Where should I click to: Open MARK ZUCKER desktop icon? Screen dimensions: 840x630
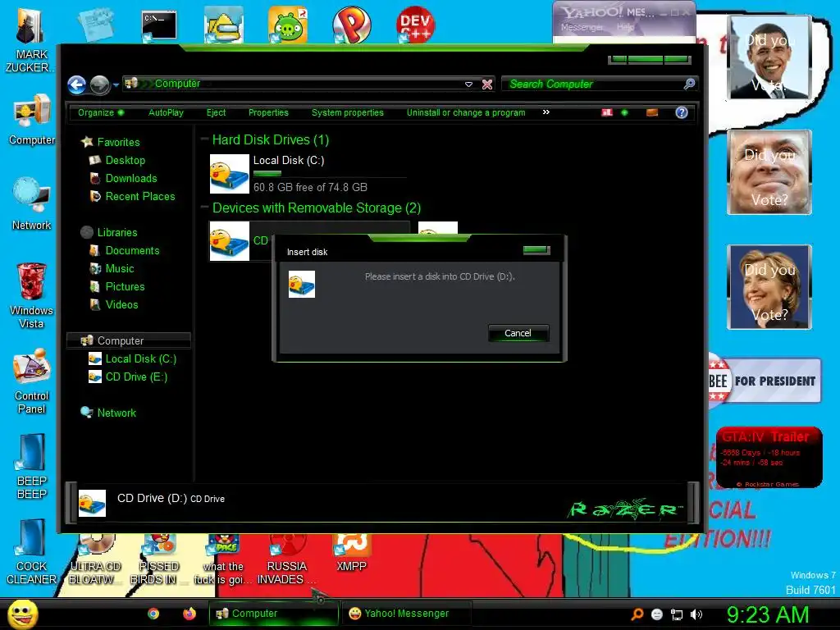(30, 41)
